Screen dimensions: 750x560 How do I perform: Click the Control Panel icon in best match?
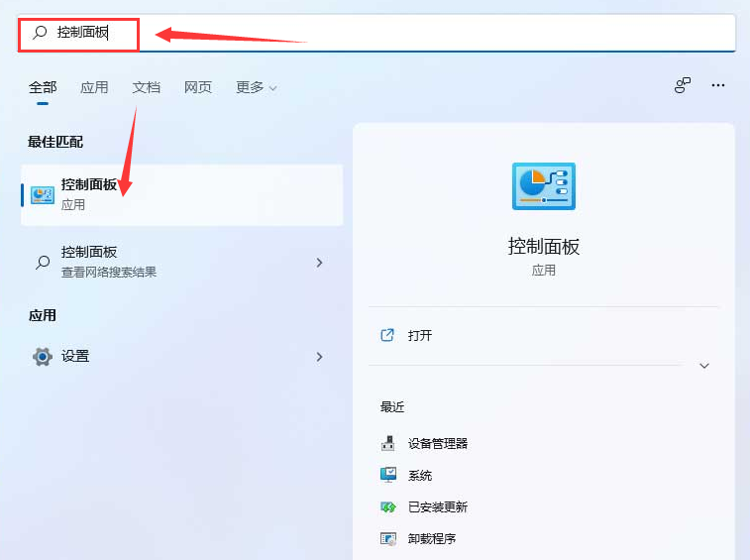43,195
